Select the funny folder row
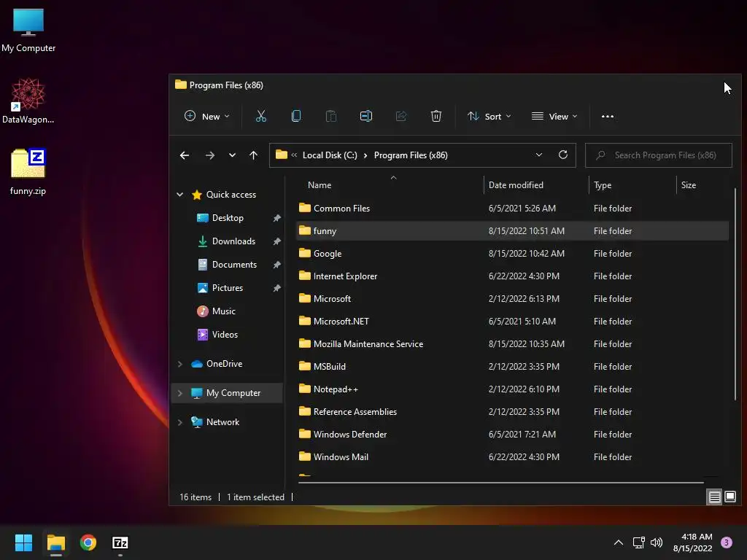 tap(512, 231)
